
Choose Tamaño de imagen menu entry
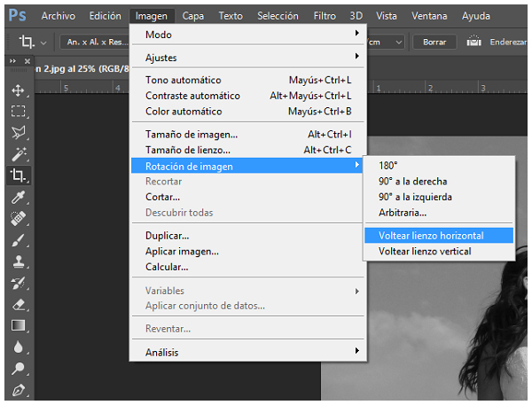pos(192,135)
